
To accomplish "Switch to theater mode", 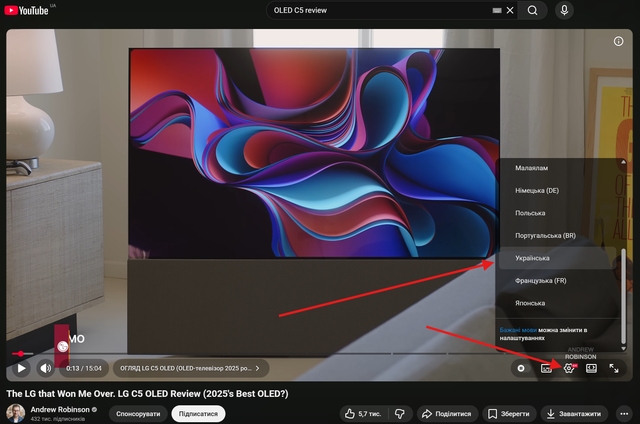I will [591, 368].
